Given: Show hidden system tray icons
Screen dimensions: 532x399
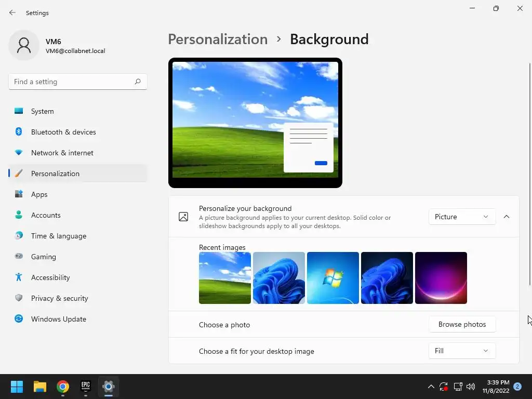Looking at the screenshot, I should coord(431,387).
